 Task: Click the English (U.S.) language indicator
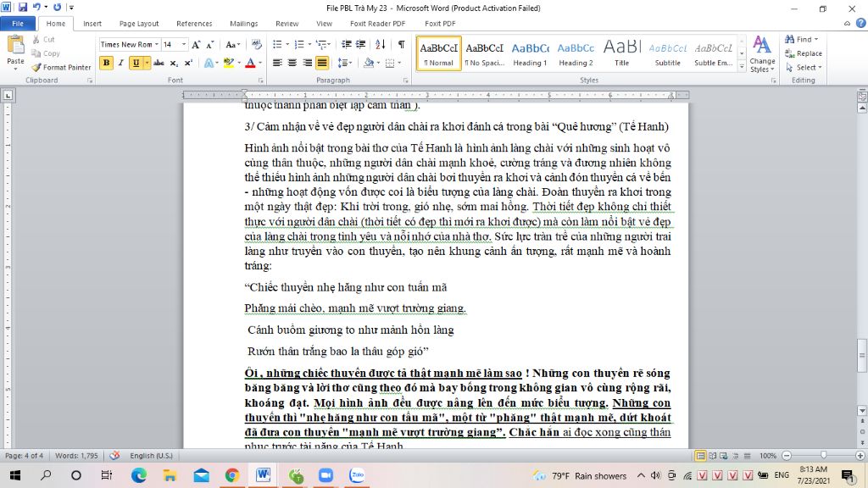point(151,455)
